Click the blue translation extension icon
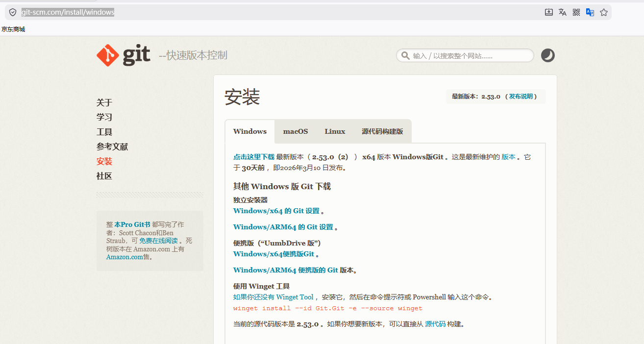644x344 pixels. coord(590,12)
